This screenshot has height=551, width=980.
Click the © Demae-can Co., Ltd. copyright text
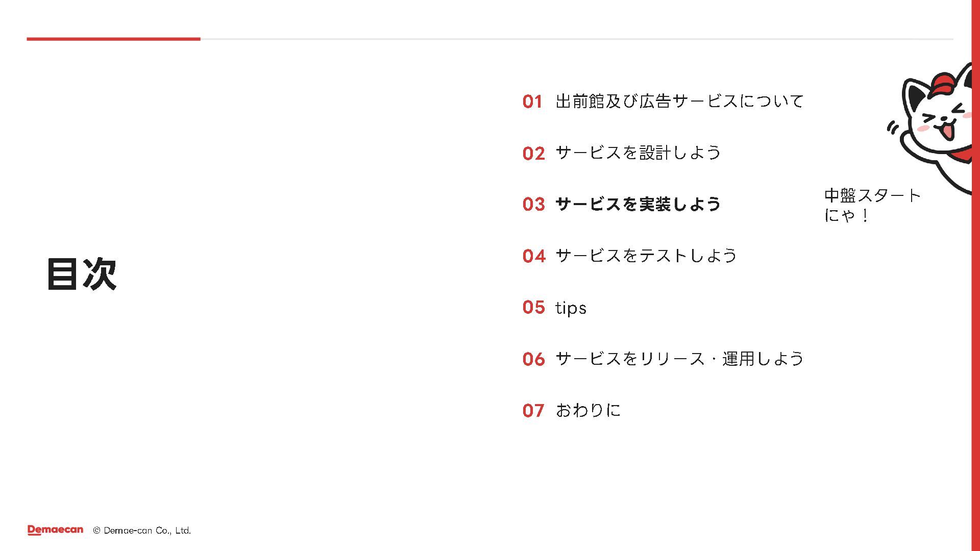click(142, 531)
